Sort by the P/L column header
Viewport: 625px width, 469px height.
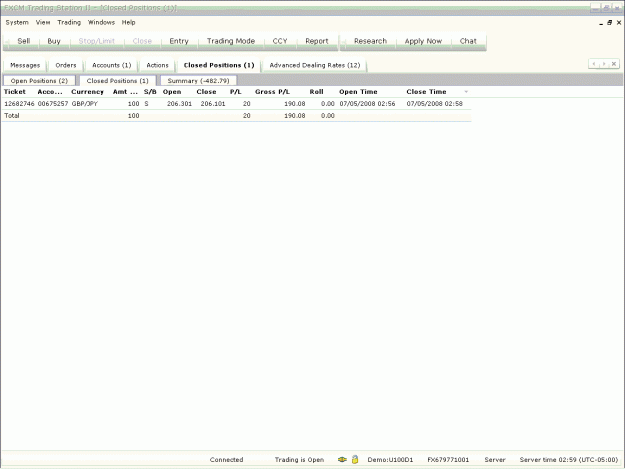pos(236,92)
